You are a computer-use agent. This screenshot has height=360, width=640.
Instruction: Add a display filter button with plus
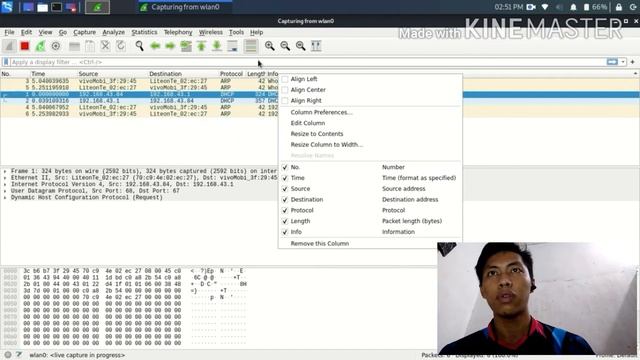pyautogui.click(x=633, y=62)
